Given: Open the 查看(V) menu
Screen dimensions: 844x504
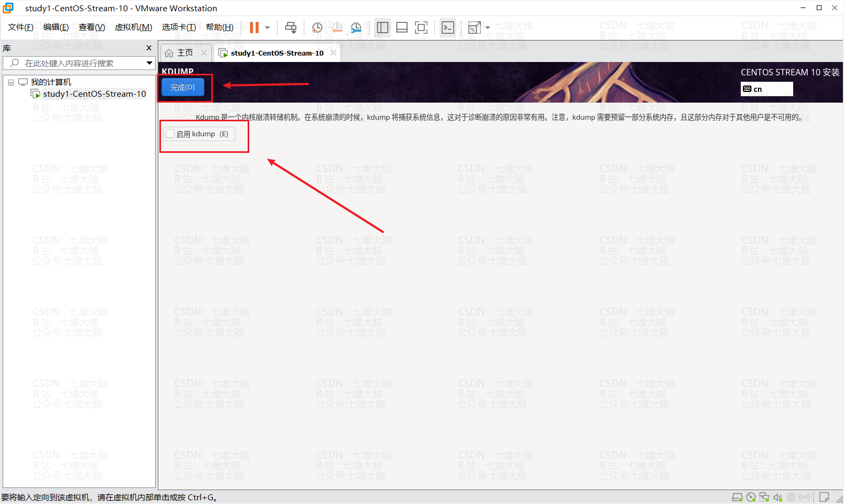Looking at the screenshot, I should (x=92, y=27).
